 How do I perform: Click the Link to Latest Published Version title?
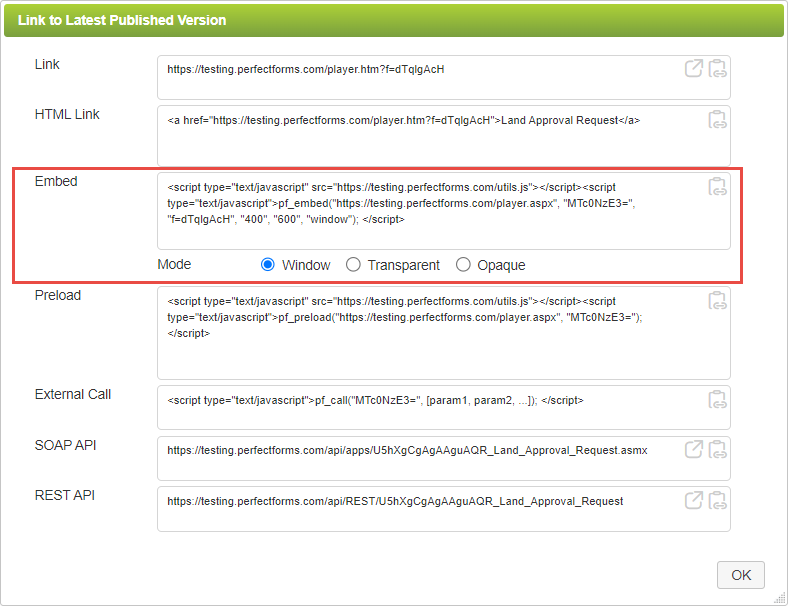122,20
